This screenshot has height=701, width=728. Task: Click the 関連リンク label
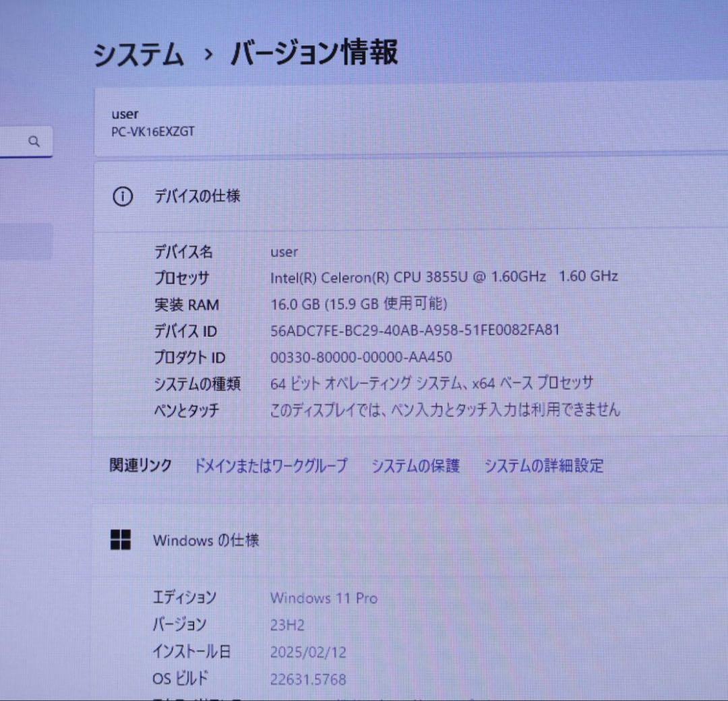pyautogui.click(x=141, y=464)
